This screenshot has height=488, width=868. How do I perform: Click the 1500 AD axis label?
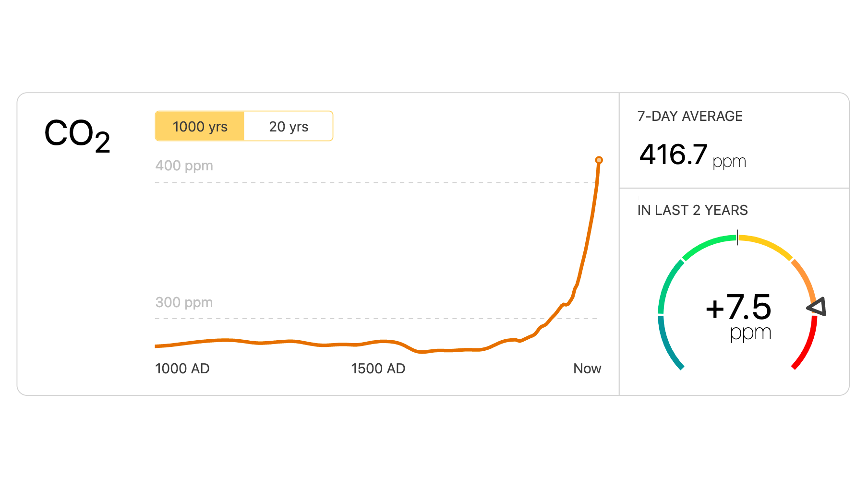coord(378,369)
